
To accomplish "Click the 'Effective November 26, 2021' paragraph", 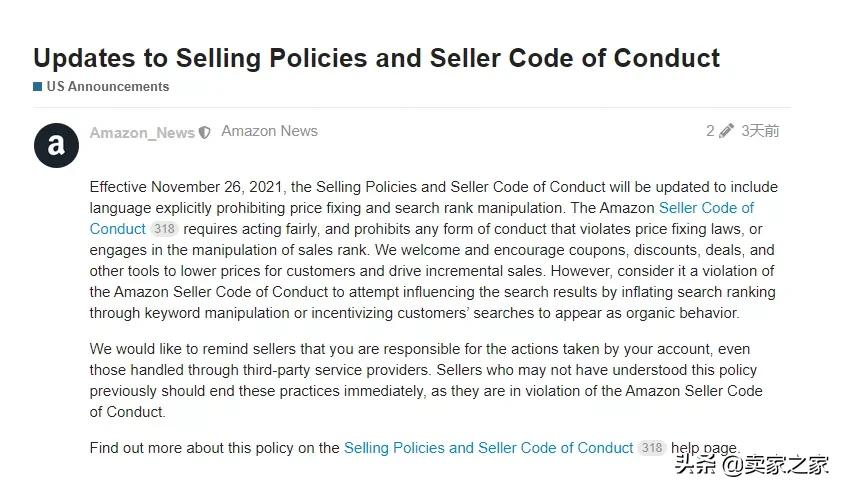I will point(433,250).
